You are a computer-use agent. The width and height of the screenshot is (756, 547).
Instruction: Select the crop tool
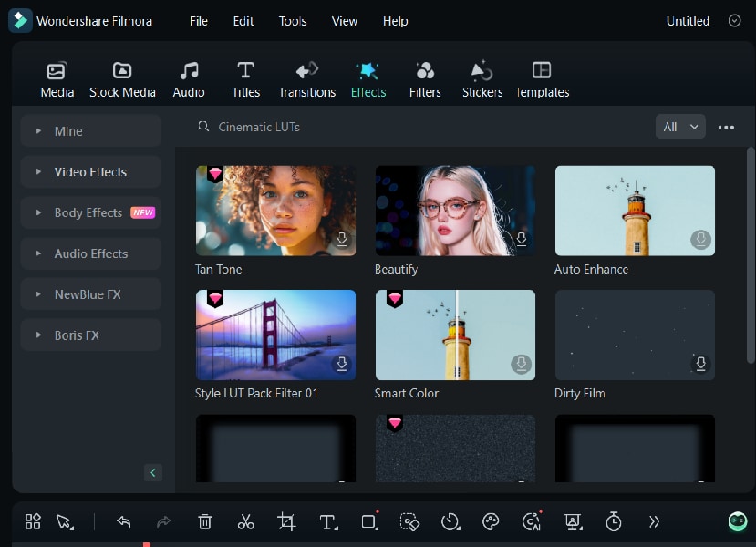[x=286, y=521]
